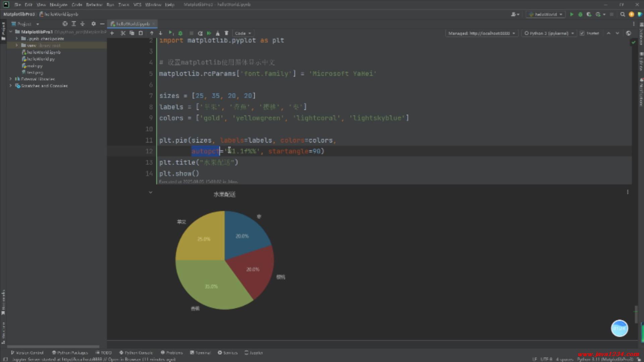Toggle the Trusted checkbox
The width and height of the screenshot is (644, 362).
click(582, 33)
